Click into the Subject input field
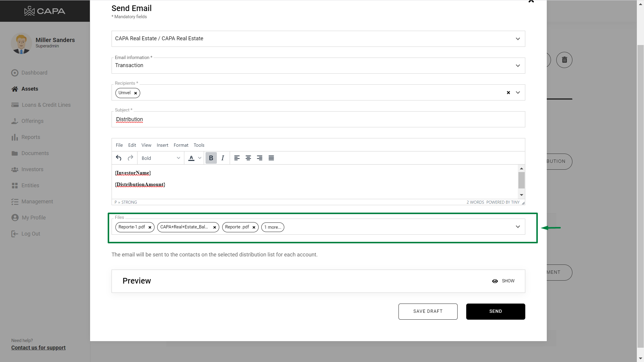 pos(318,119)
